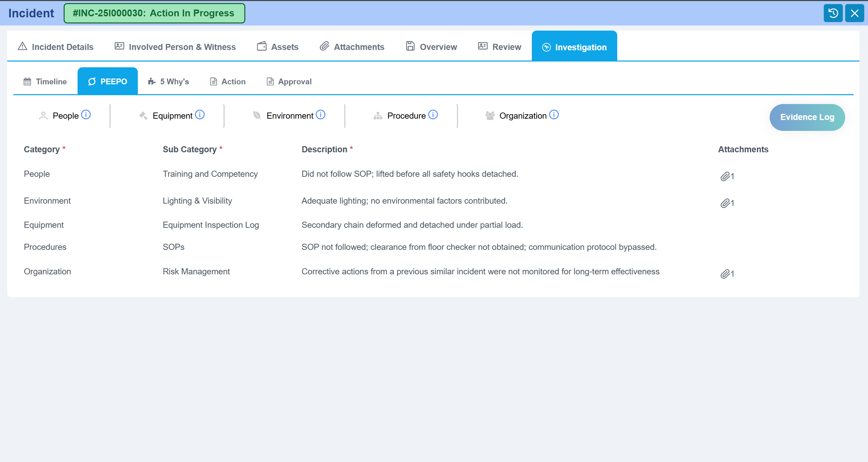Click Organization info circle icon
The width and height of the screenshot is (868, 462).
pyautogui.click(x=554, y=115)
